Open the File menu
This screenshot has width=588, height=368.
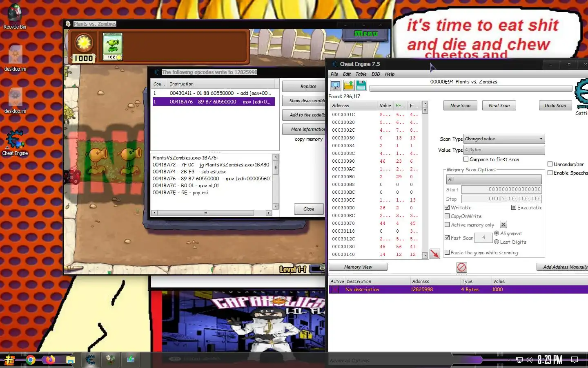click(334, 74)
